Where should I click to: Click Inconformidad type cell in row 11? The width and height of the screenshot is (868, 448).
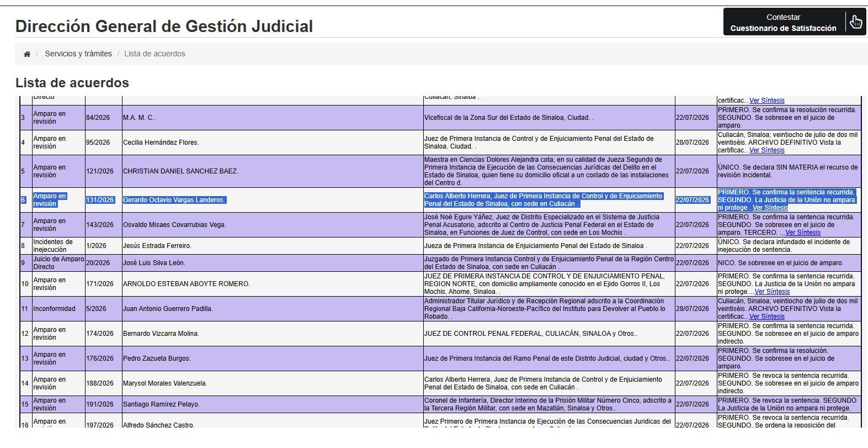(58, 309)
